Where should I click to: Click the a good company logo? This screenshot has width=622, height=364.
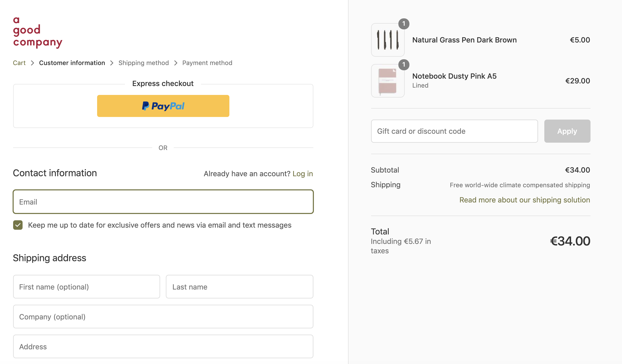click(38, 33)
